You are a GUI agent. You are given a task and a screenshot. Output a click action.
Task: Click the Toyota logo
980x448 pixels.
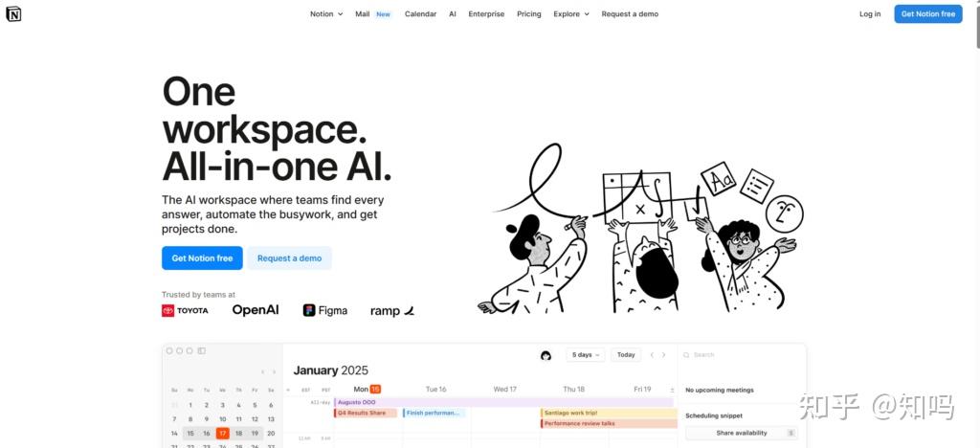185,310
